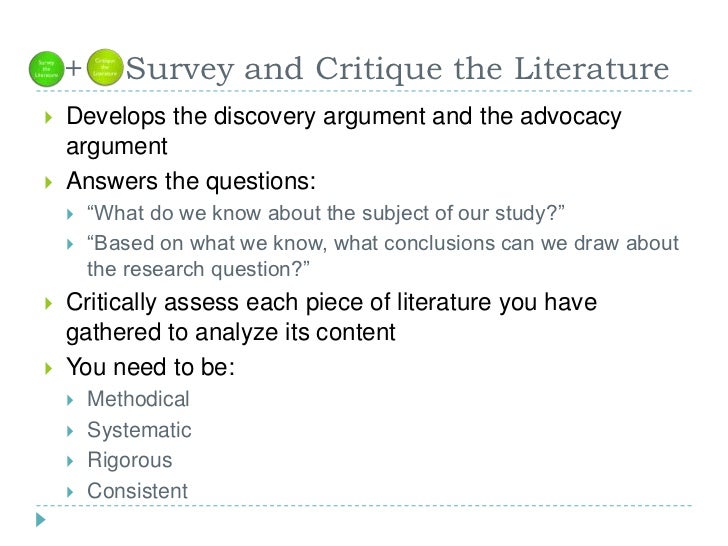The width and height of the screenshot is (728, 546).
Task: Click the arrow before What do we know
Action: pyautogui.click(x=70, y=214)
